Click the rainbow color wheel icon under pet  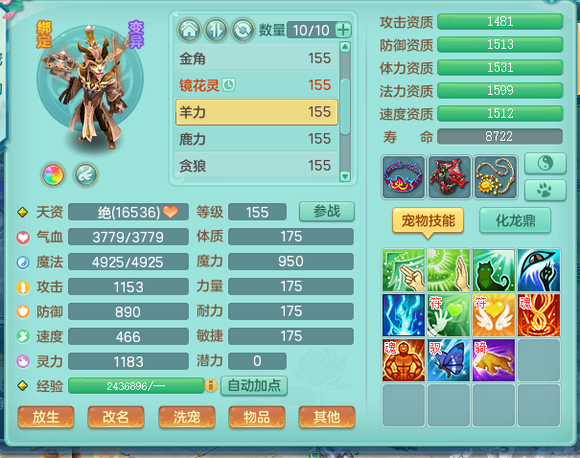pyautogui.click(x=53, y=175)
